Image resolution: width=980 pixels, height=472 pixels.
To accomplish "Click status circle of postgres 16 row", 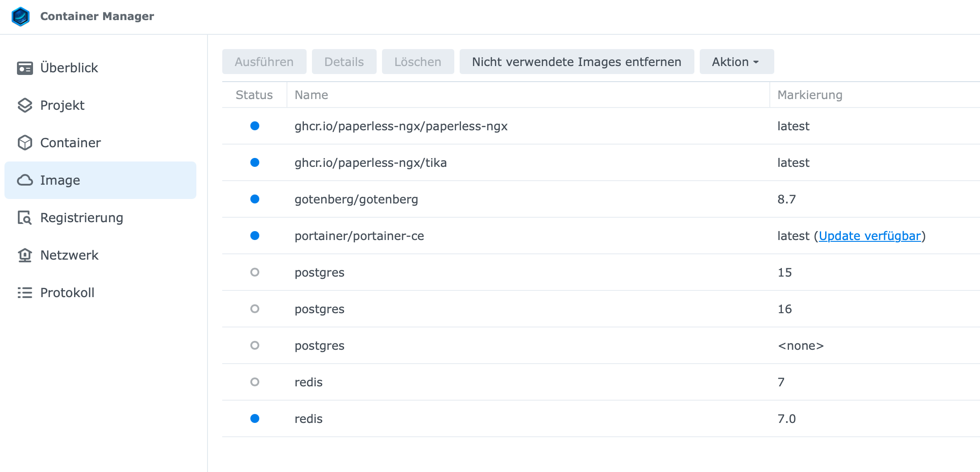I will [x=255, y=309].
